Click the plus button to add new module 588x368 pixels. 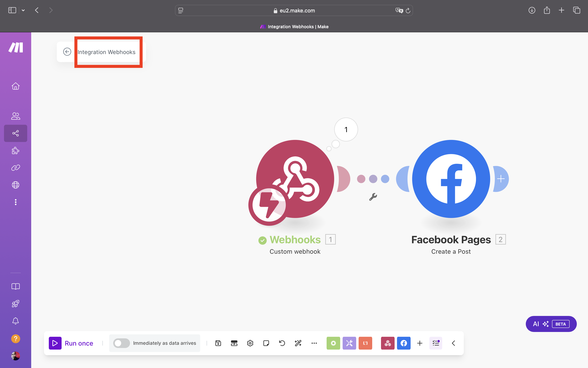(x=501, y=178)
